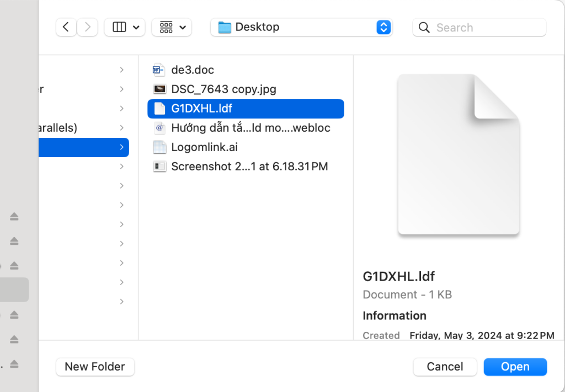The width and height of the screenshot is (565, 392).
Task: Click the photo thumbnail icon of DSC_7643 copy.jpg
Action: tap(159, 89)
